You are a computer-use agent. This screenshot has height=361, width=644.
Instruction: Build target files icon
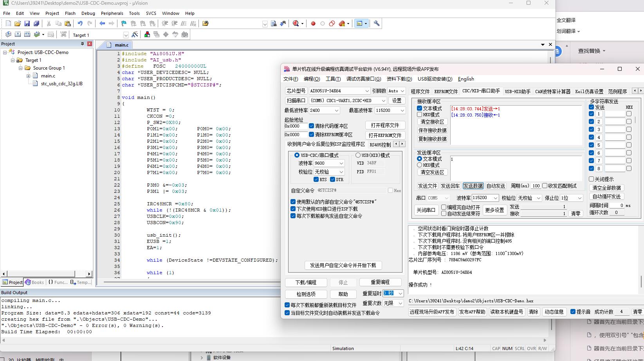(18, 34)
